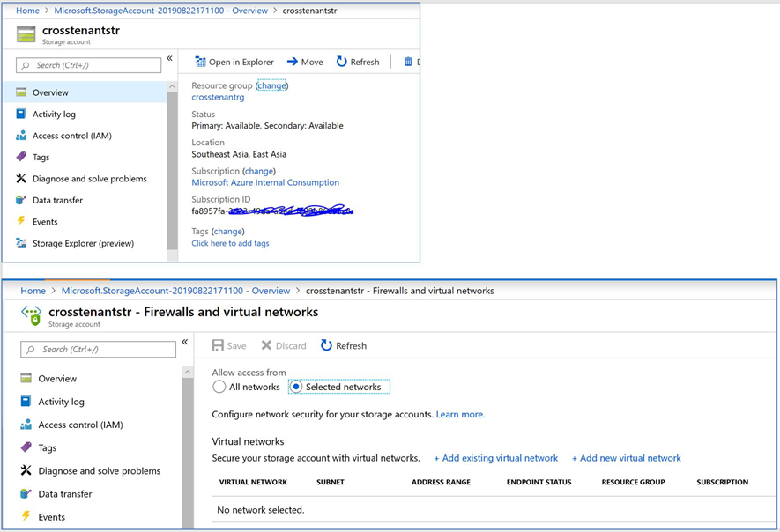Open Access control (IAM) in top sidebar
Image resolution: width=780 pixels, height=532 pixels.
tap(71, 136)
